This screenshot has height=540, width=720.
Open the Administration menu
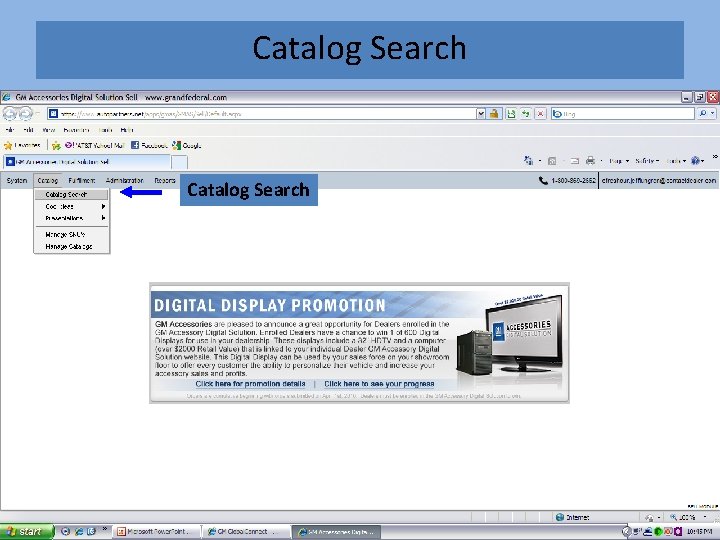[x=124, y=180]
